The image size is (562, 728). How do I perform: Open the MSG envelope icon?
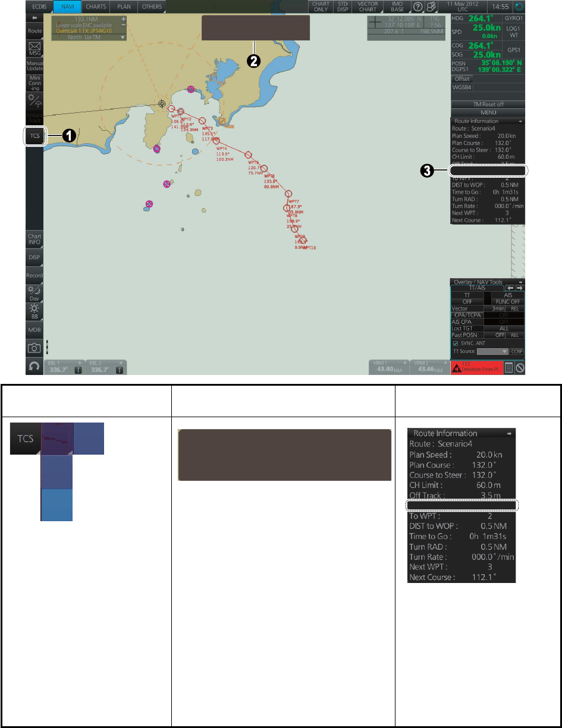coord(34,48)
